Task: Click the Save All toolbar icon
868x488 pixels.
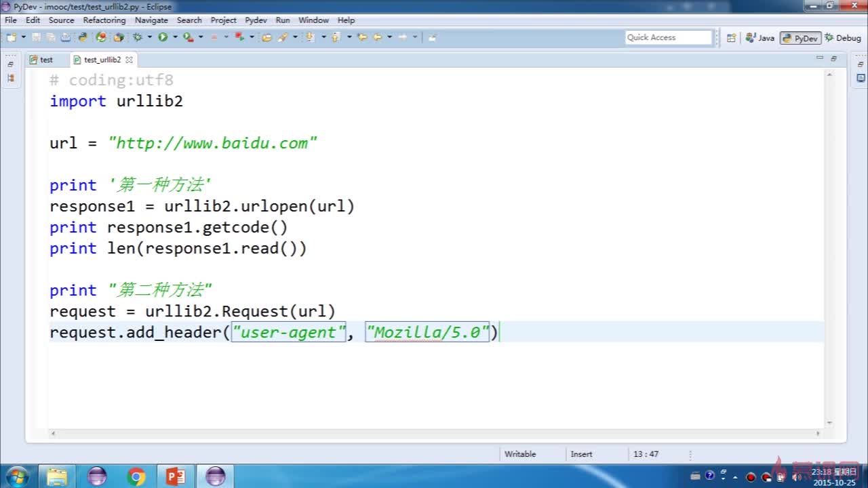Action: point(51,37)
